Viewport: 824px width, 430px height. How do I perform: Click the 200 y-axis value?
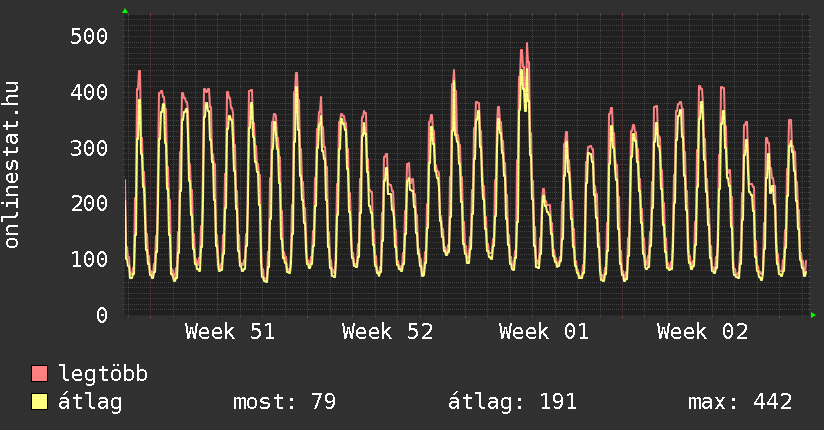pos(89,204)
